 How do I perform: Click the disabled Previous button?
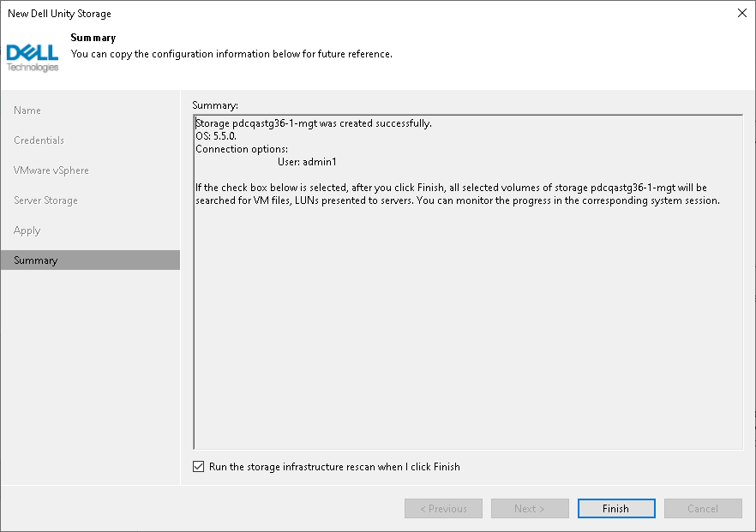click(444, 508)
